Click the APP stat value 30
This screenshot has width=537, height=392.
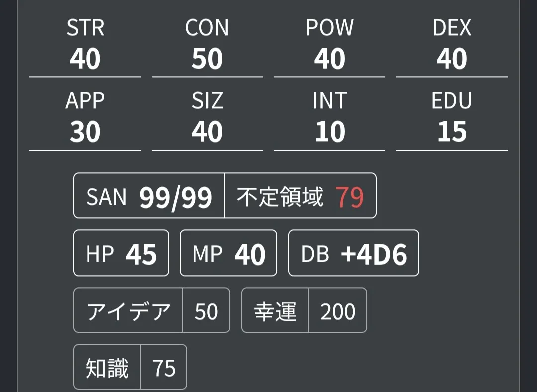[85, 132]
